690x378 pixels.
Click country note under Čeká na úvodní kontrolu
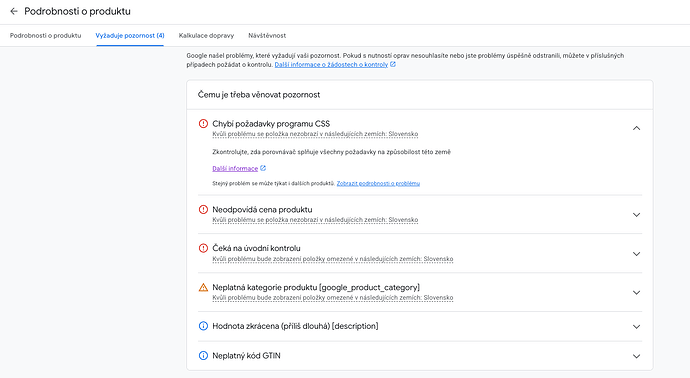(333, 259)
